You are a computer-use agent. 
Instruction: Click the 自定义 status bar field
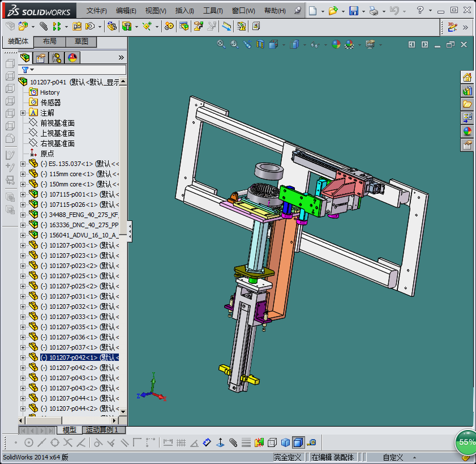(x=393, y=457)
